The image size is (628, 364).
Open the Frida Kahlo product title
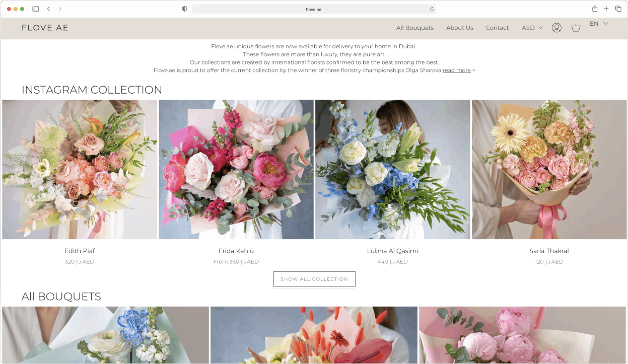(236, 251)
